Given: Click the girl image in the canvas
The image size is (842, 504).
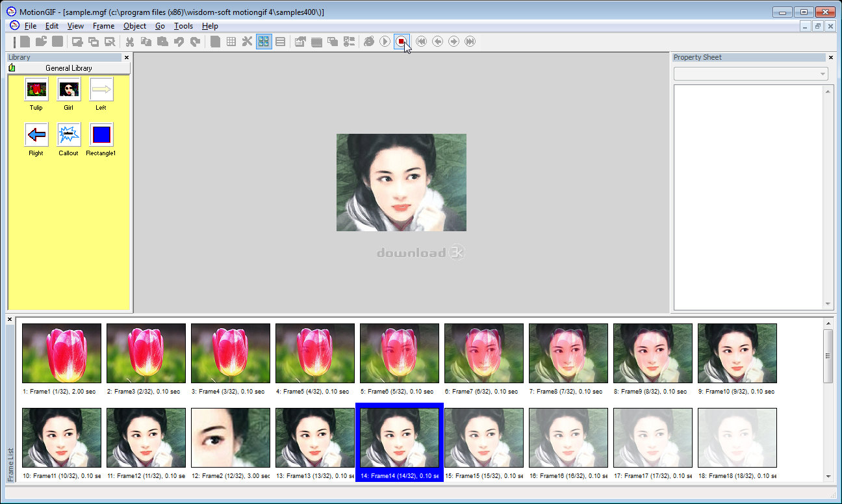Looking at the screenshot, I should click(402, 183).
